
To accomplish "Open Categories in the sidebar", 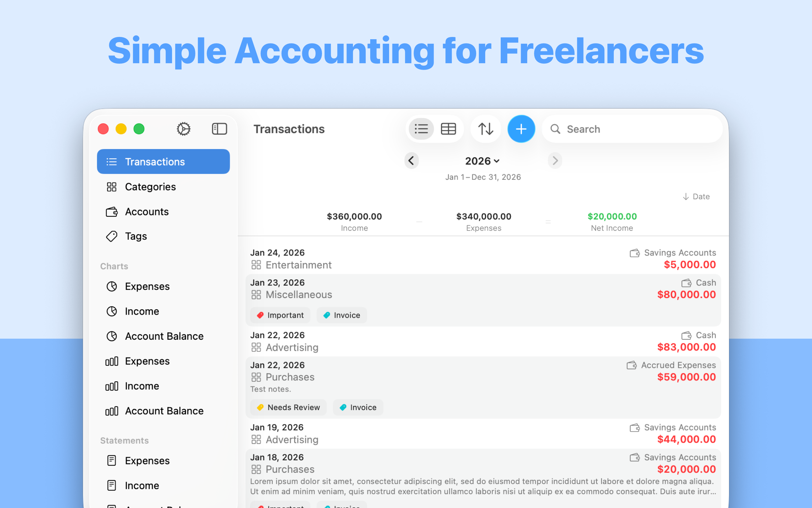I will pos(164,187).
